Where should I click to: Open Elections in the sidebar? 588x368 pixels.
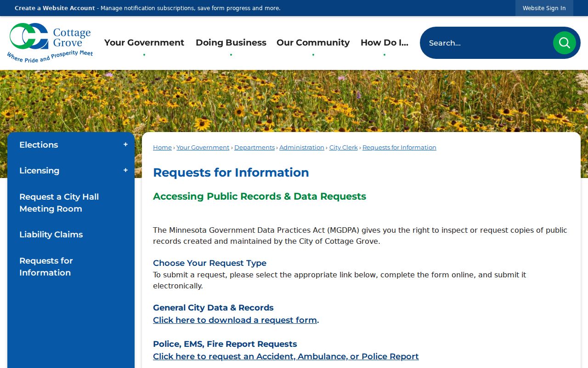[x=39, y=145]
